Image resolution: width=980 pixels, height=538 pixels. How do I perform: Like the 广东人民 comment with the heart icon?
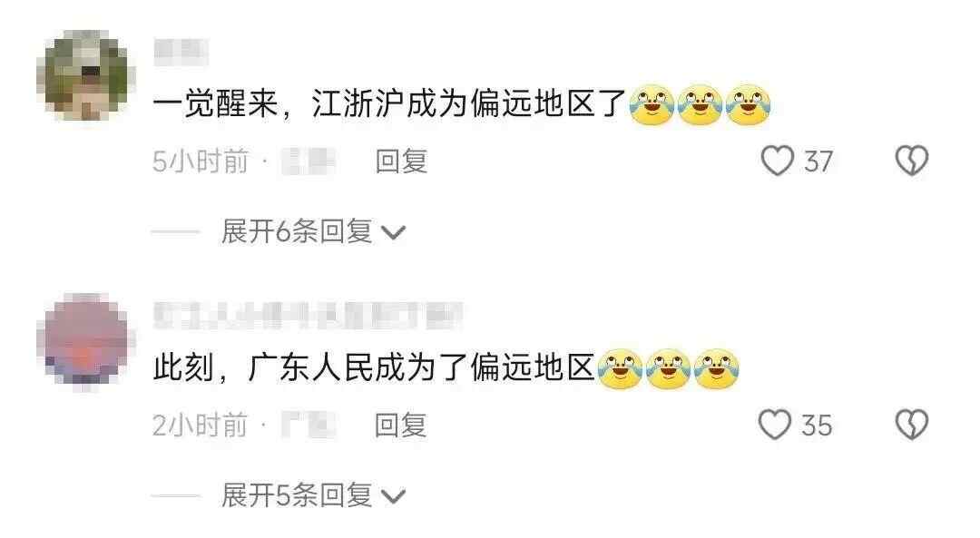coord(775,425)
